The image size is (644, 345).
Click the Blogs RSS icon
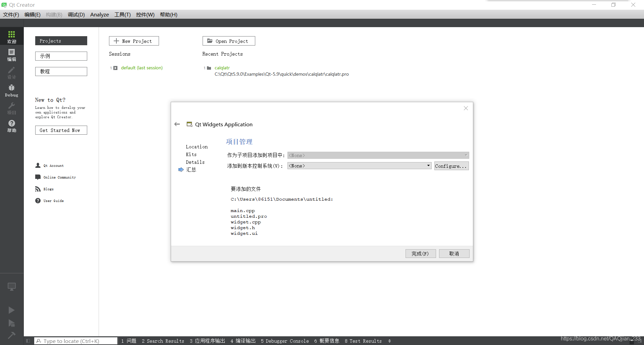[38, 189]
